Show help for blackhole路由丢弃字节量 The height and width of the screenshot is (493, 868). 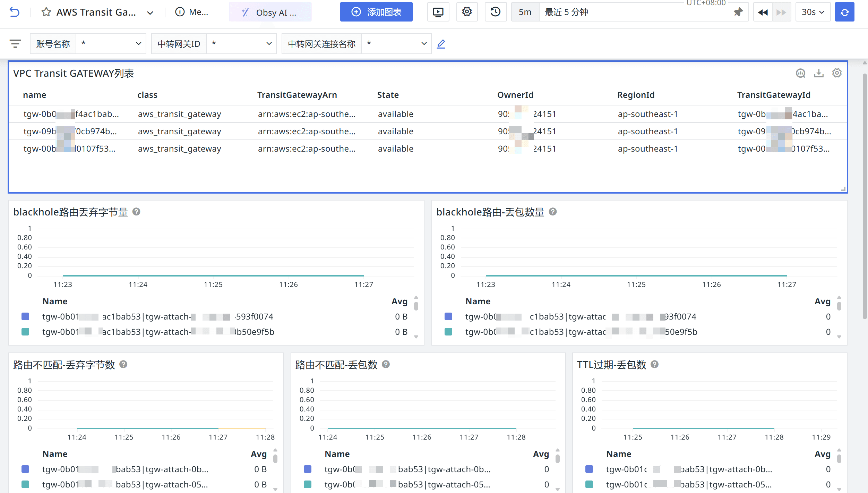click(x=136, y=212)
